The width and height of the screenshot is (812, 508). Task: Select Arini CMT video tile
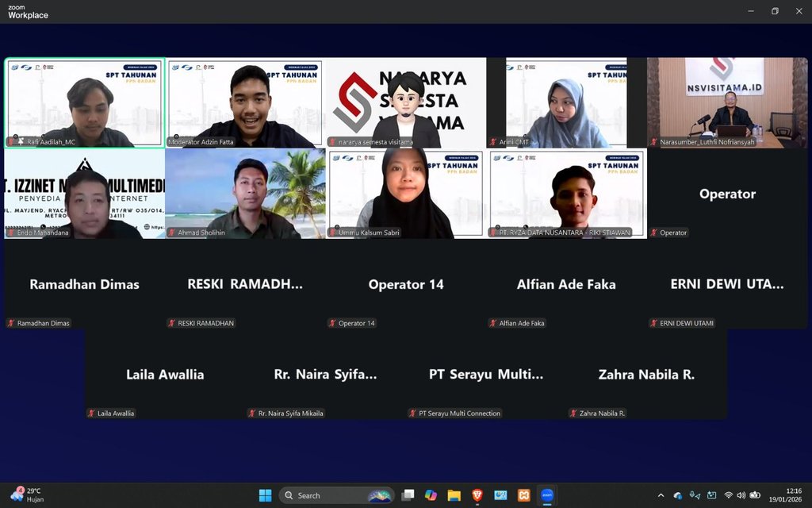(x=566, y=102)
